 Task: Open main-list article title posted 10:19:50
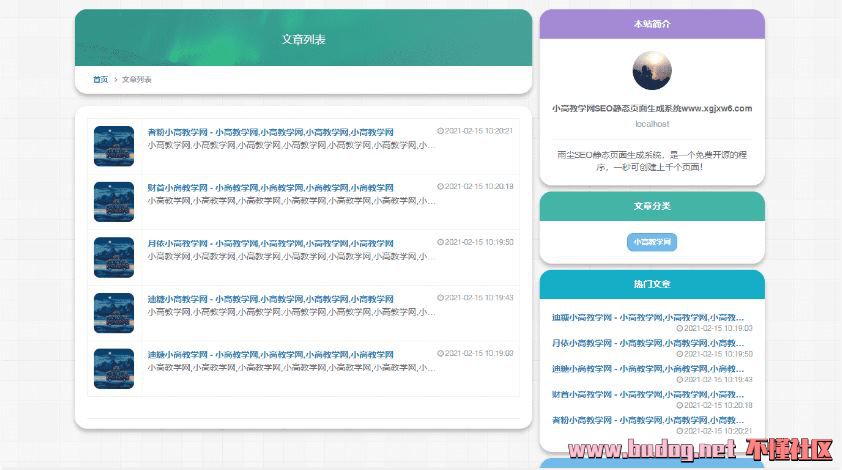[x=271, y=243]
